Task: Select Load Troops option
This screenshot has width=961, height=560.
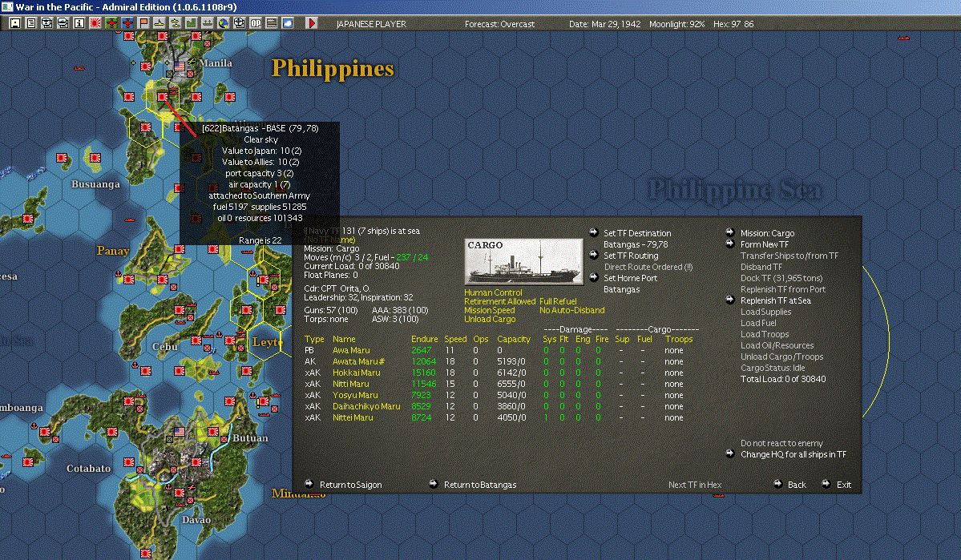Action: tap(765, 334)
